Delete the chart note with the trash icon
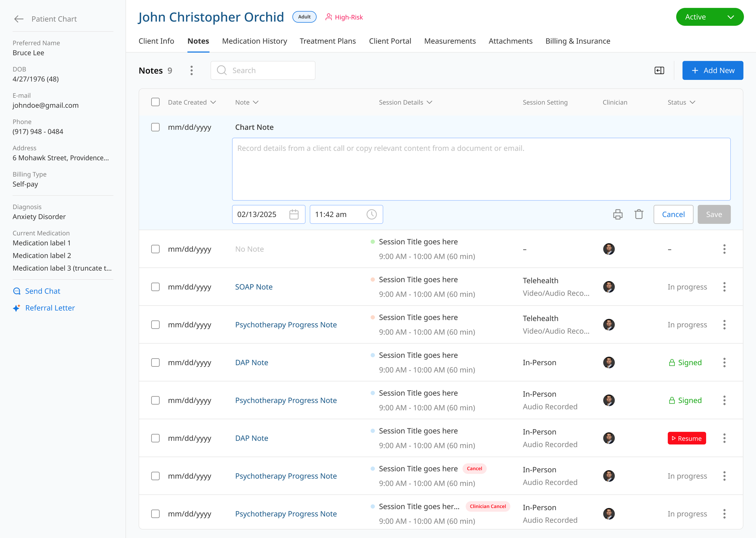756x538 pixels. pyautogui.click(x=638, y=214)
